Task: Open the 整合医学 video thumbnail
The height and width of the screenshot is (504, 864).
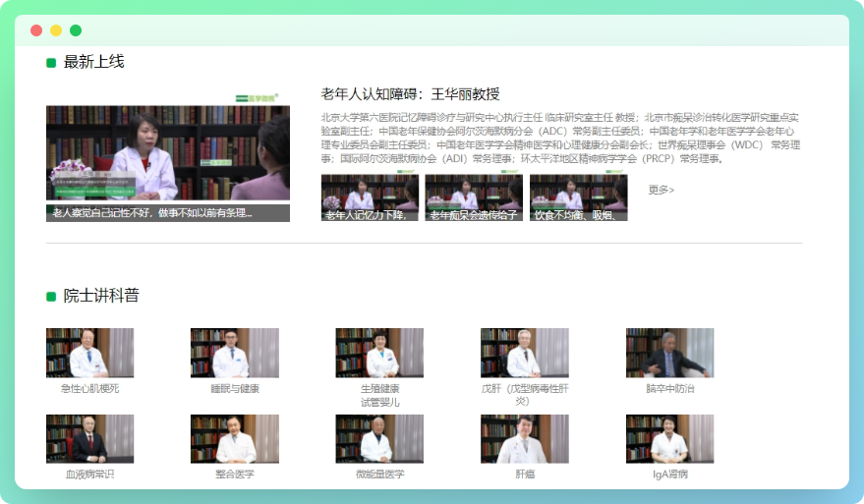Action: coord(235,438)
